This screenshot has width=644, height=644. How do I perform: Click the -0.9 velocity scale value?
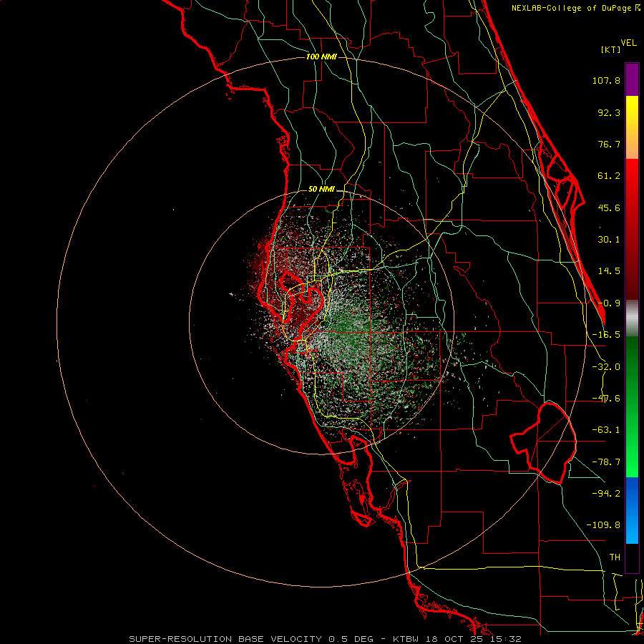609,303
